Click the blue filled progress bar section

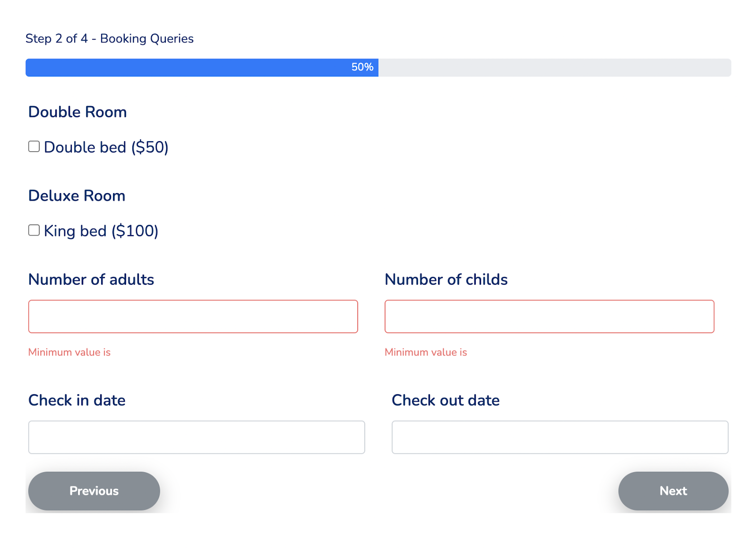click(x=189, y=68)
